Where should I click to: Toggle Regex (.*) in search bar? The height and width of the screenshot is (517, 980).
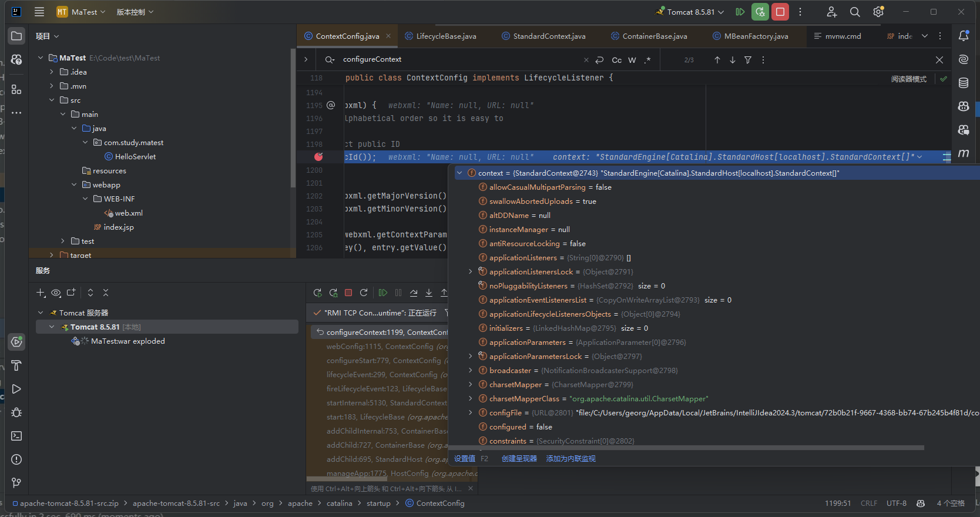point(647,60)
